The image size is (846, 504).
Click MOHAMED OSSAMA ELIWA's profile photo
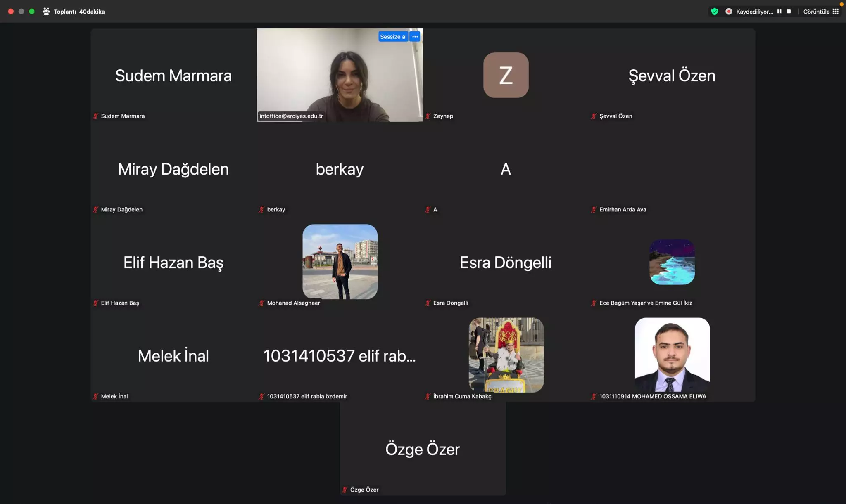coord(672,355)
